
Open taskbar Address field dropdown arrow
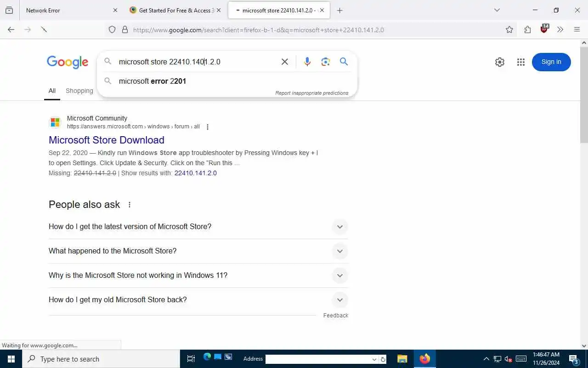coord(374,359)
